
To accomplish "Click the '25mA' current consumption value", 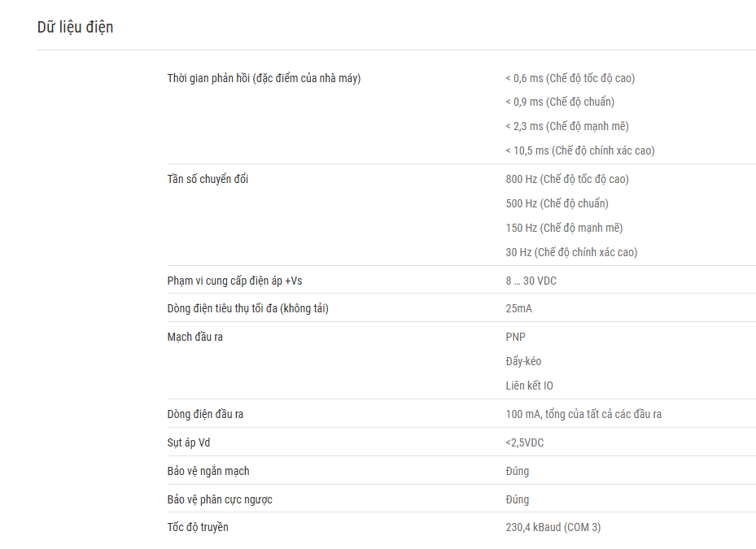I will click(x=519, y=308).
